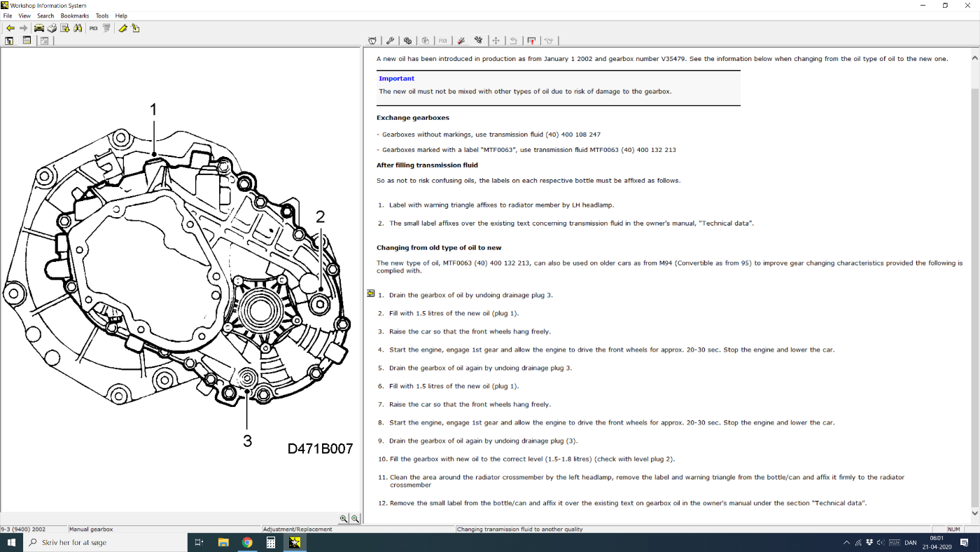The height and width of the screenshot is (552, 980).
Task: Click the clock showing 06:01
Action: [x=937, y=538]
